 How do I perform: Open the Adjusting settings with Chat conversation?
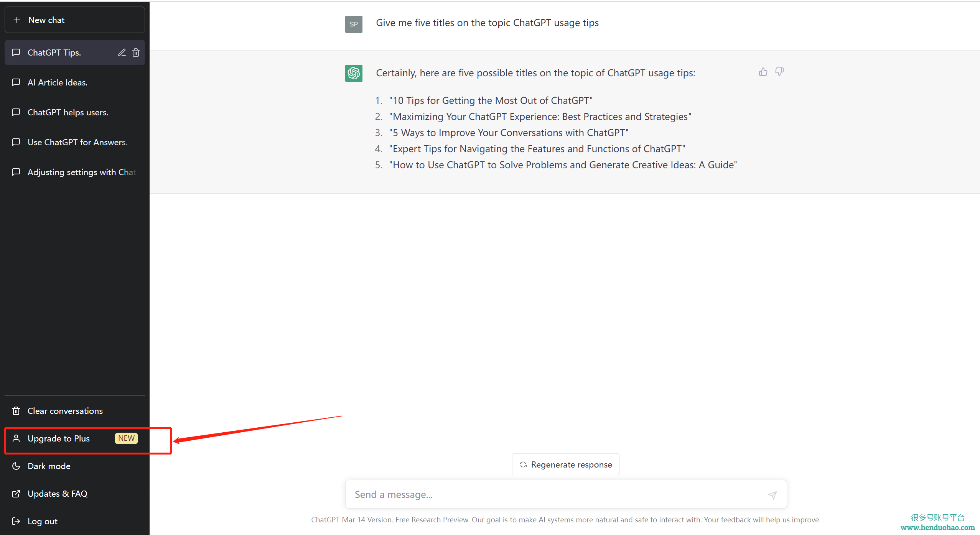(74, 172)
